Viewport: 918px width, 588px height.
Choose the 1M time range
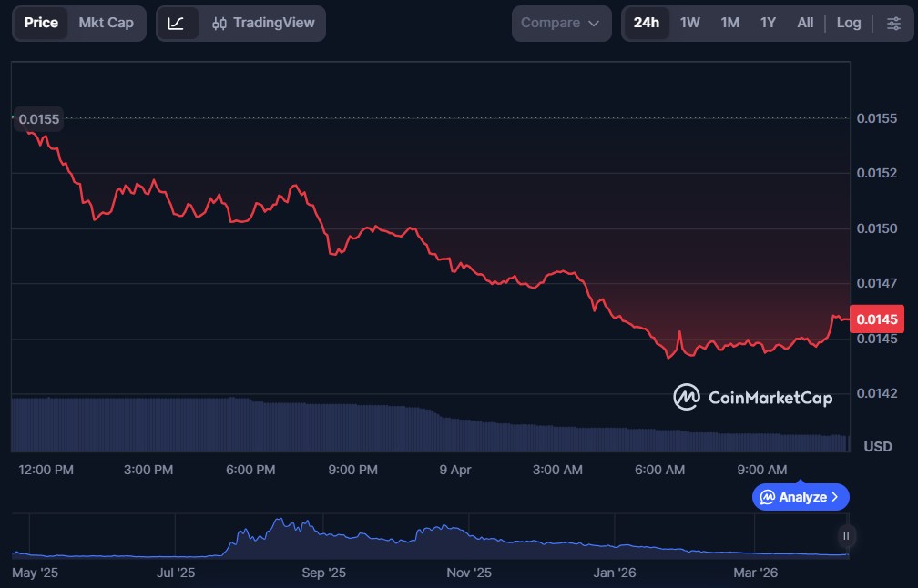pos(729,23)
